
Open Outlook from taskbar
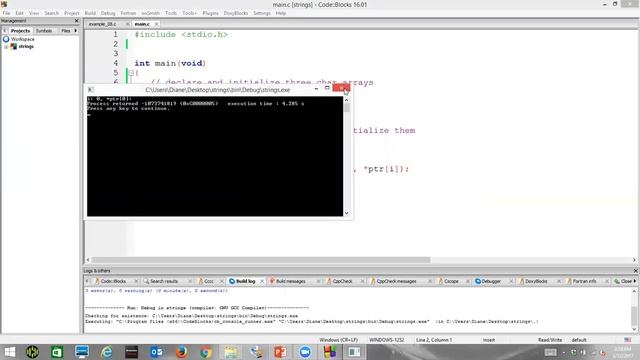[156, 352]
